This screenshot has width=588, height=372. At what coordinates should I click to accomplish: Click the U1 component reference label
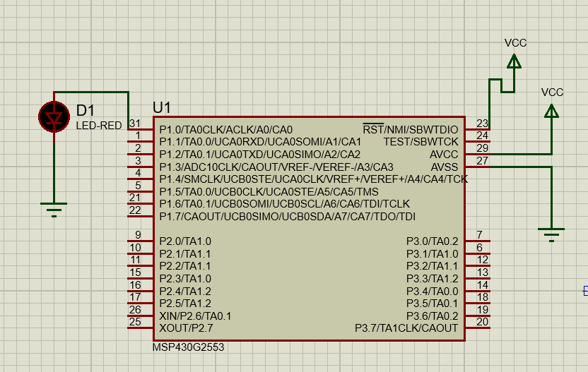pos(162,108)
